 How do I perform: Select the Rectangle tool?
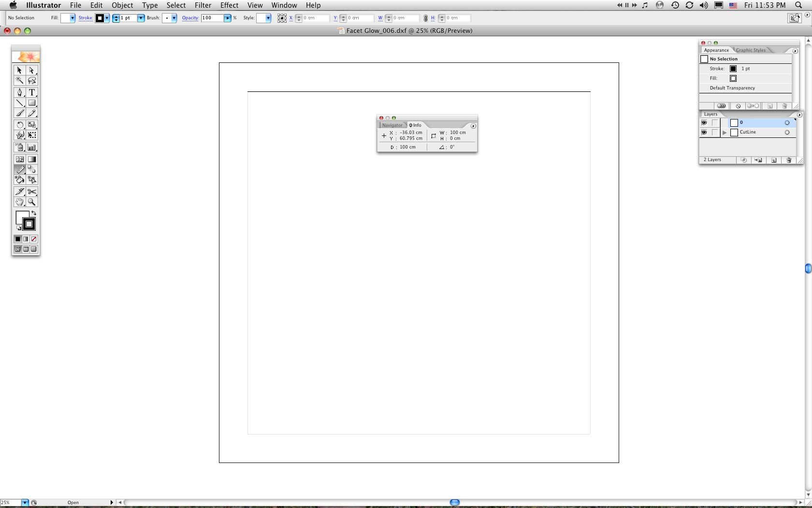click(32, 103)
